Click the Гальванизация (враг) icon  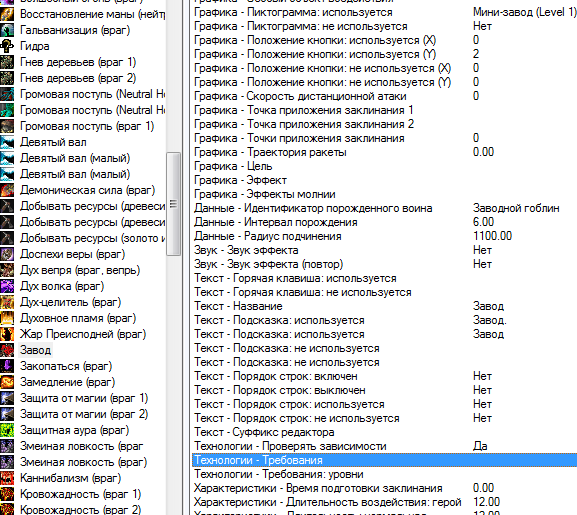[7, 30]
